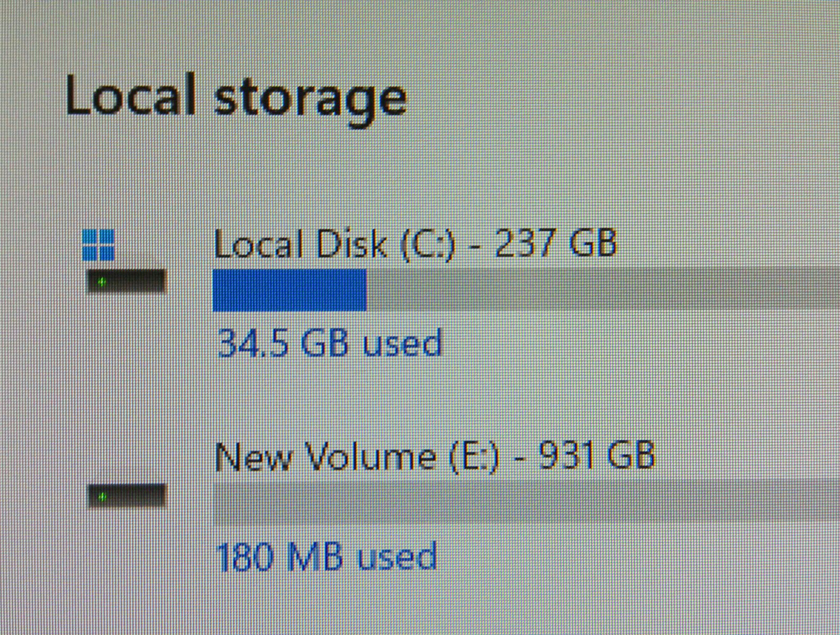Click the "(C:)" drive letter
Image resolution: width=840 pixels, height=635 pixels.
pyautogui.click(x=428, y=246)
